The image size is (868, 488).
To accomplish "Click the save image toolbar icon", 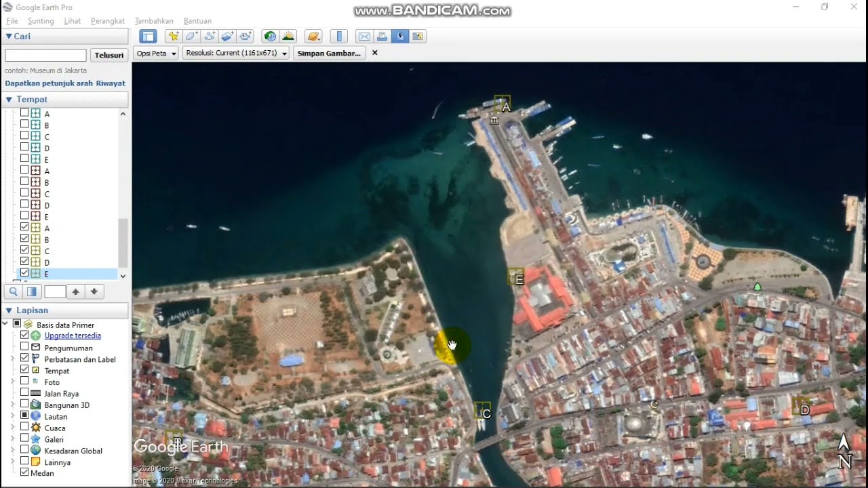I will 400,37.
